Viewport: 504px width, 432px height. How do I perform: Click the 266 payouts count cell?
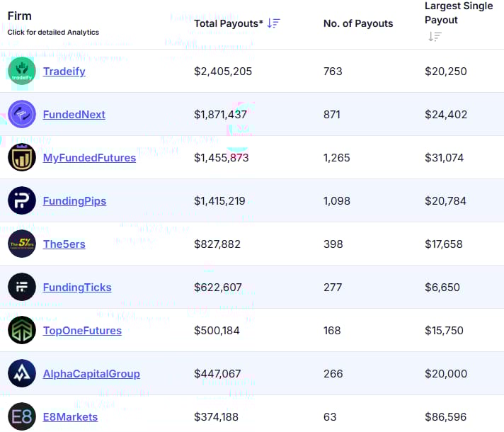pyautogui.click(x=333, y=374)
